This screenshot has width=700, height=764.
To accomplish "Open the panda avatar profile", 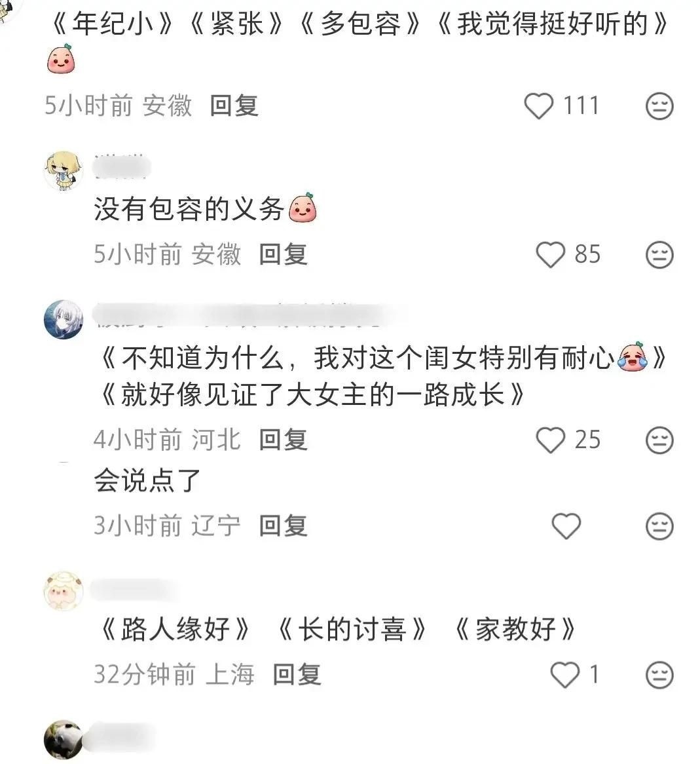I will (x=64, y=740).
